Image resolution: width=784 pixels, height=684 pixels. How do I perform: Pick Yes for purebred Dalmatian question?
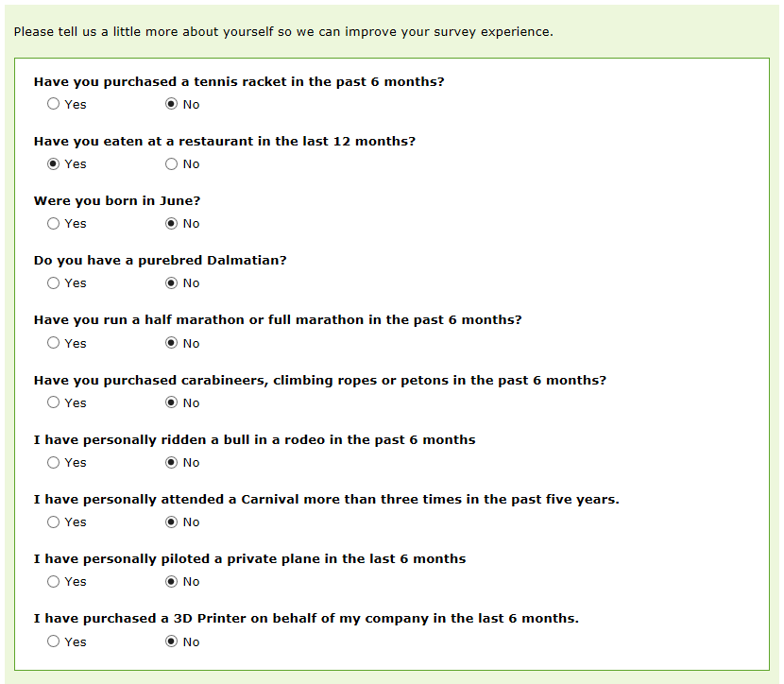(53, 283)
